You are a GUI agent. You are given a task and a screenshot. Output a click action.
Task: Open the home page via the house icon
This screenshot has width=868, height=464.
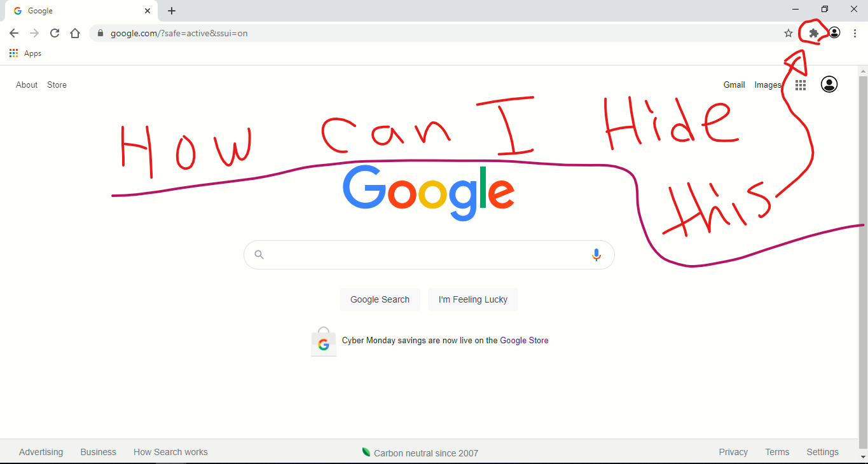(x=75, y=33)
